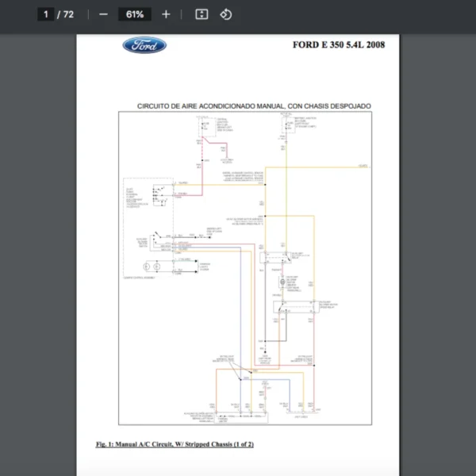Click the total page count 72
This screenshot has width=476, height=476.
point(68,14)
